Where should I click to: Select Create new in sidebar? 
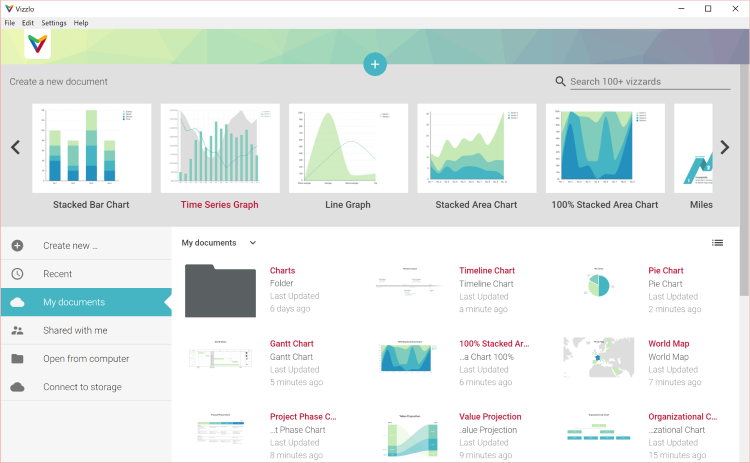86,246
